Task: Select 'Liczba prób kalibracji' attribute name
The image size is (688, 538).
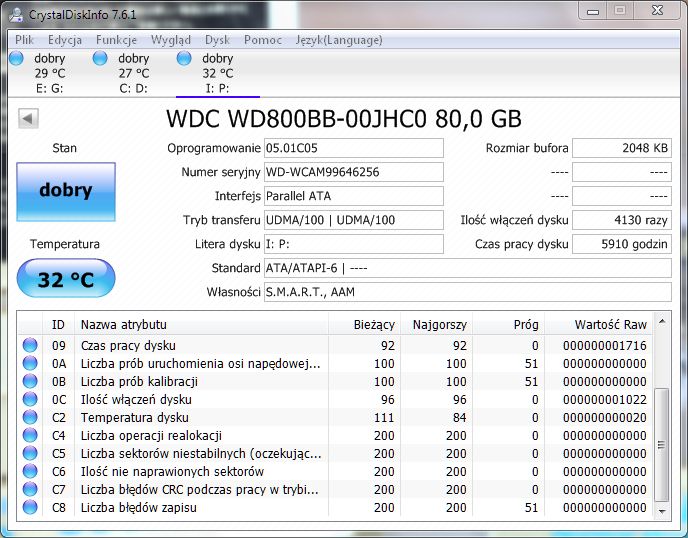Action: tap(139, 382)
